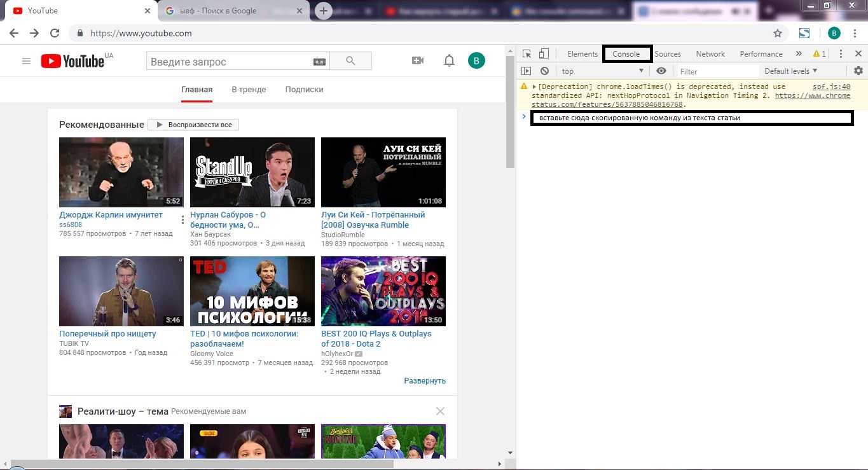The image size is (868, 470).
Task: Select the В тренде tab
Action: point(249,90)
